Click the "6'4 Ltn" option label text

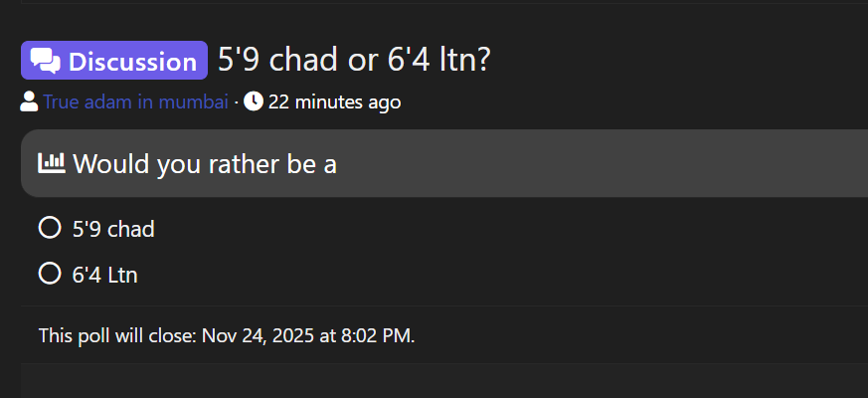(105, 275)
